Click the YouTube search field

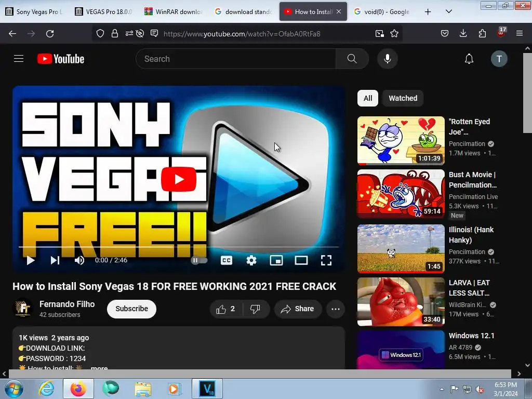236,59
